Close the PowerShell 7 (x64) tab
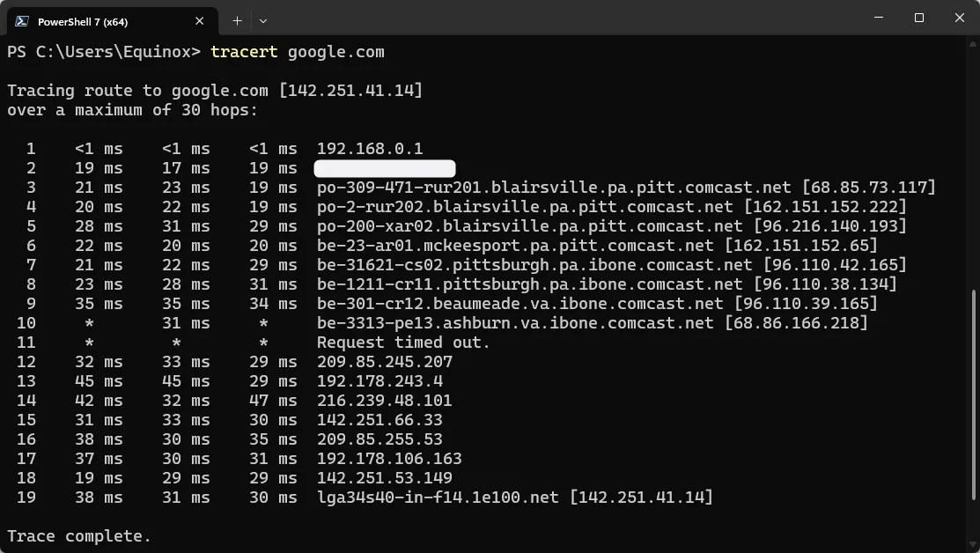The height and width of the screenshot is (553, 980). (199, 20)
